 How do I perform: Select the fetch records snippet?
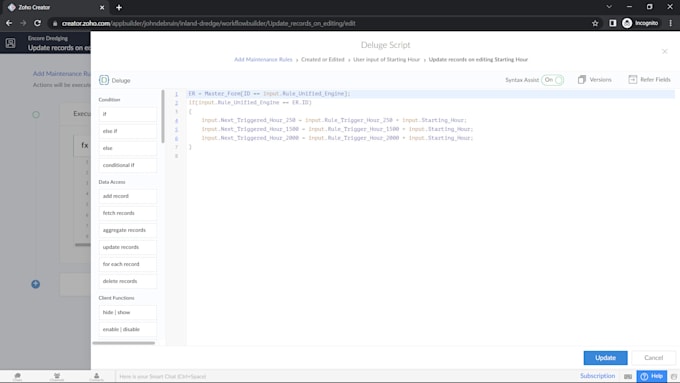click(128, 213)
